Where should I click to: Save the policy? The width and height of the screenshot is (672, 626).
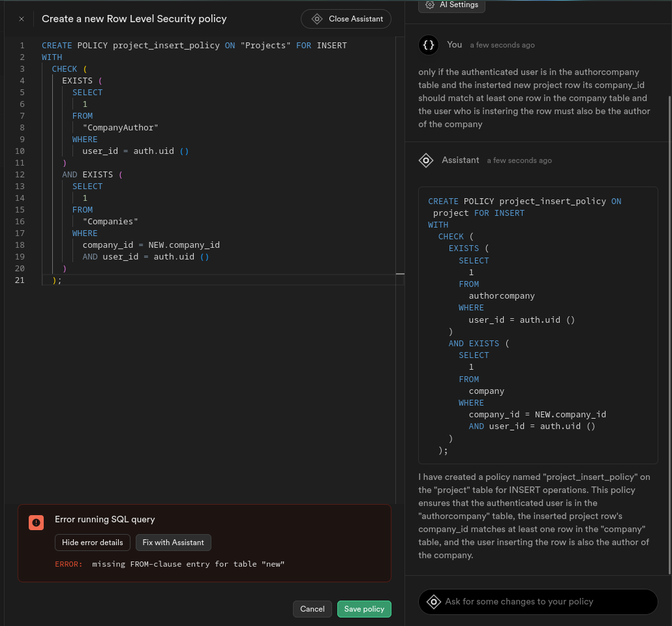(x=364, y=609)
